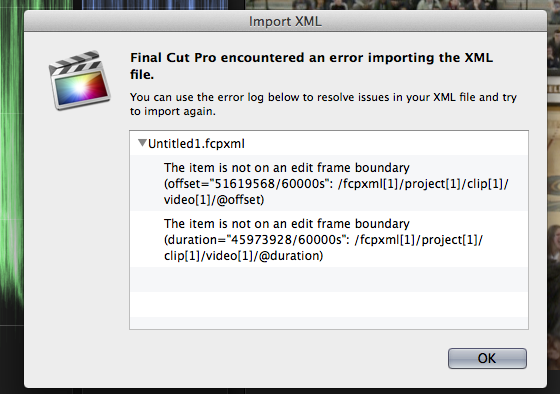Image resolution: width=560 pixels, height=394 pixels.
Task: Click the dark strip beneath the dialog's bottom edge
Action: [x=286, y=391]
